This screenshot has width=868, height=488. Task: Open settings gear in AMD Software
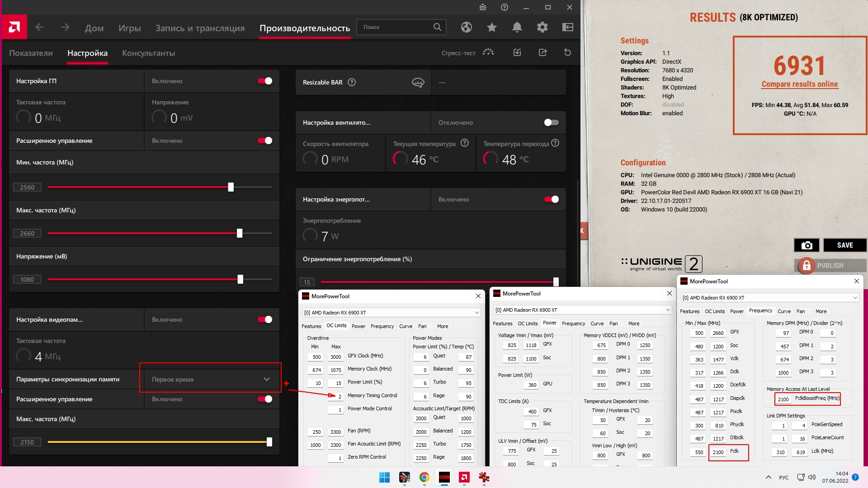click(542, 27)
